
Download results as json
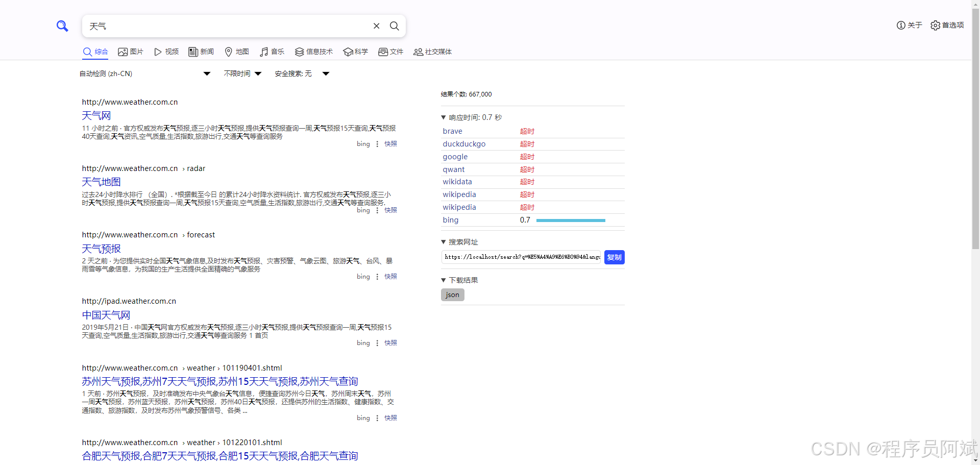tap(453, 295)
